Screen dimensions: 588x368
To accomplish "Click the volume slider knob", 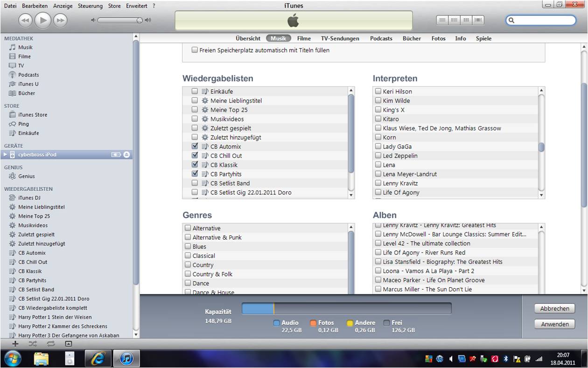I will click(139, 20).
